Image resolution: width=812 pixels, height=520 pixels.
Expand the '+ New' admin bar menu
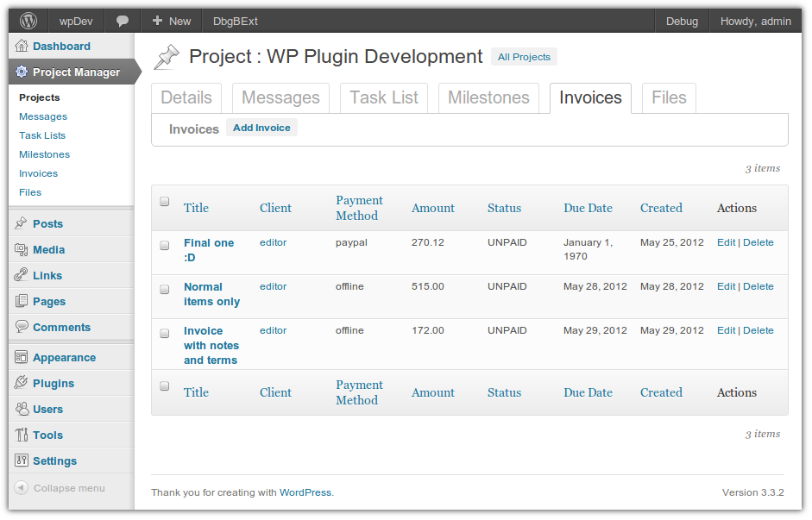[x=171, y=21]
